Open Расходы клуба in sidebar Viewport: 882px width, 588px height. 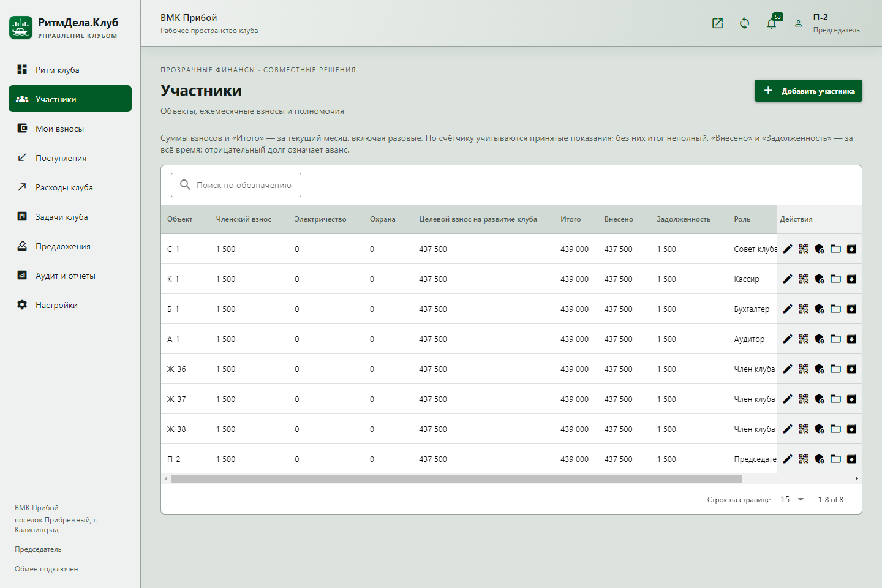[x=70, y=187]
